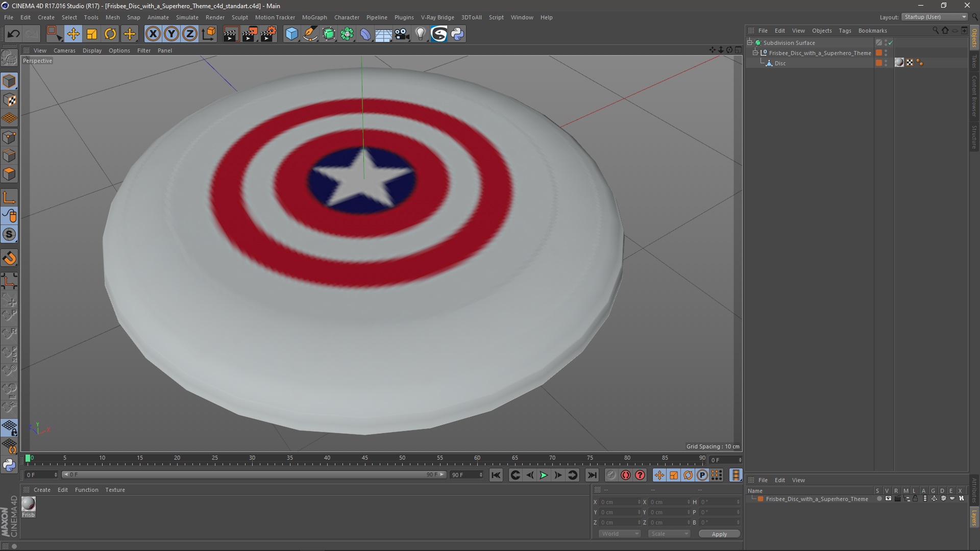Select the Disc object in tree
980x551 pixels.
(780, 63)
